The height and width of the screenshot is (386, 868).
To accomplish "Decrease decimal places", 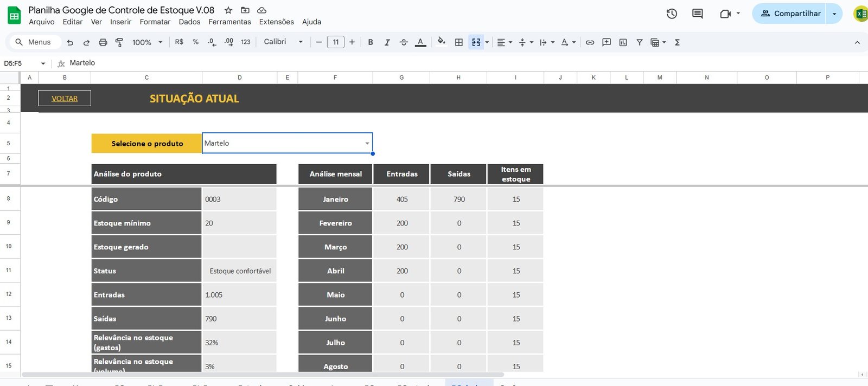I will coord(212,42).
